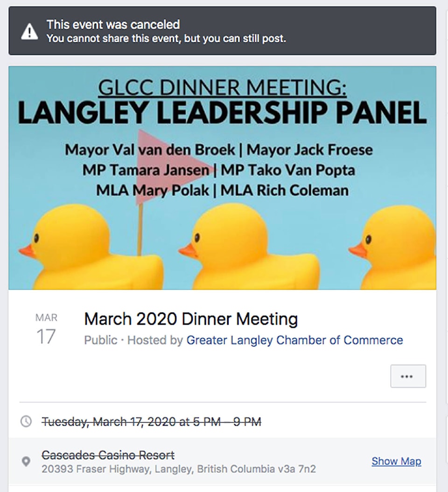Image resolution: width=448 pixels, height=492 pixels.
Task: Open the Langley Leadership Panel cover image
Action: point(222,178)
